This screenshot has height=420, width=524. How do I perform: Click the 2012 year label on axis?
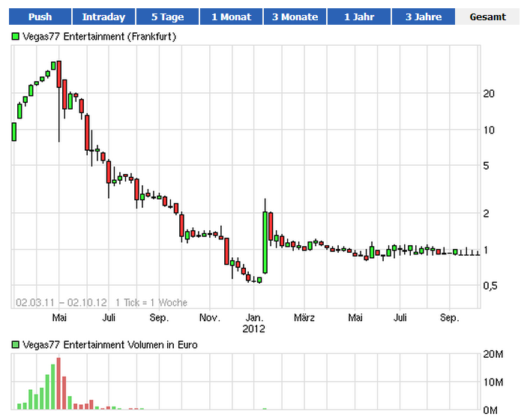(x=253, y=328)
